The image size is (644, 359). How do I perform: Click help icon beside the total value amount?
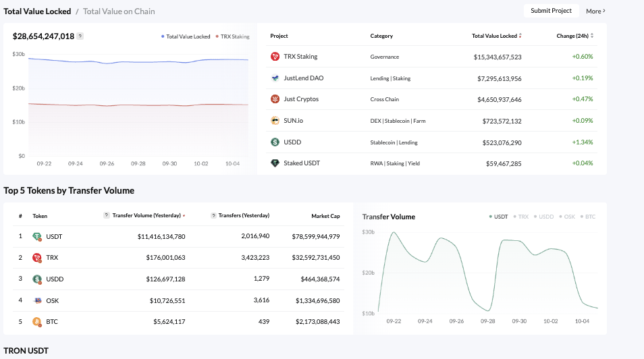pyautogui.click(x=80, y=36)
